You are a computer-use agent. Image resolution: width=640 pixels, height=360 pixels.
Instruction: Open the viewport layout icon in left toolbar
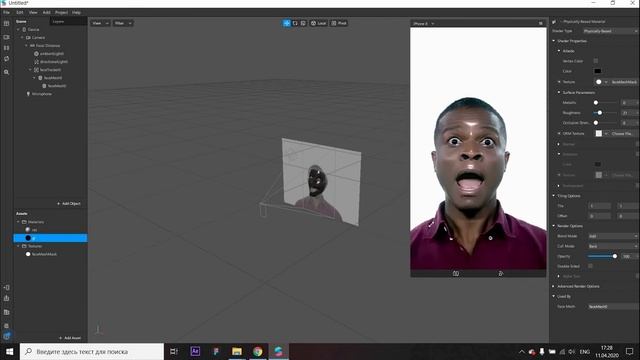(x=6, y=24)
